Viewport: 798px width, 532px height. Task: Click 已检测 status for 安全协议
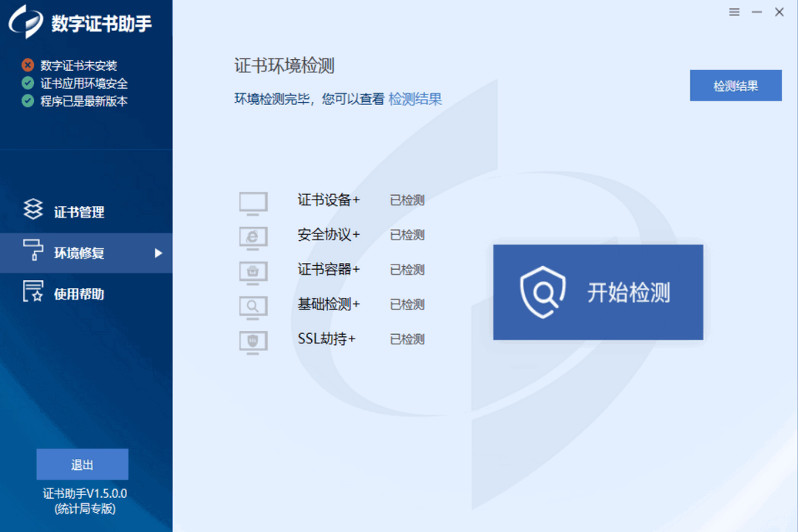407,235
